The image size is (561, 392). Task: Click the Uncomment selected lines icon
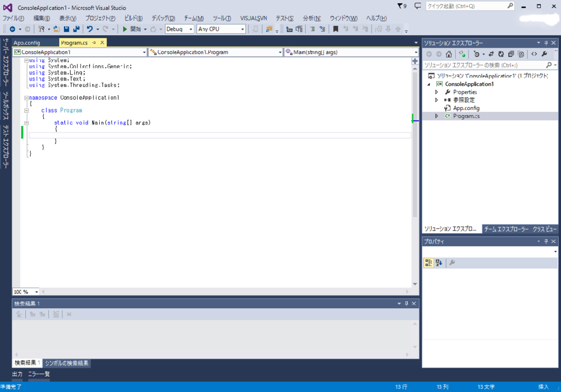(x=322, y=29)
